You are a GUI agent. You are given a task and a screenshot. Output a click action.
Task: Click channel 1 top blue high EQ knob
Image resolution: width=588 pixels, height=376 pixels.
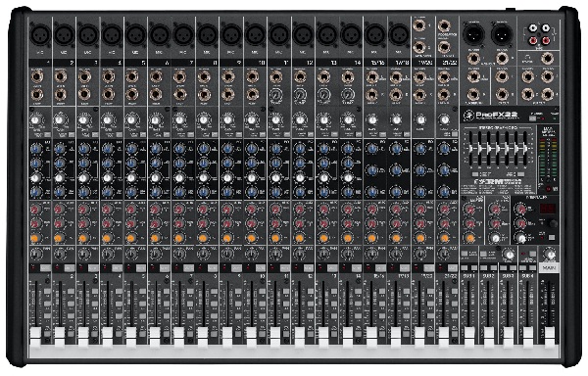click(x=35, y=149)
